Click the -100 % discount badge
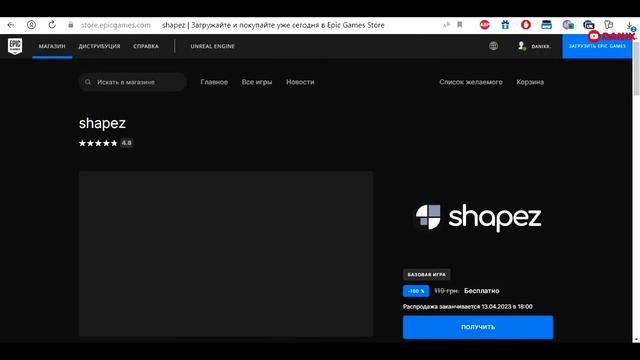This screenshot has width=640, height=360. pyautogui.click(x=416, y=291)
